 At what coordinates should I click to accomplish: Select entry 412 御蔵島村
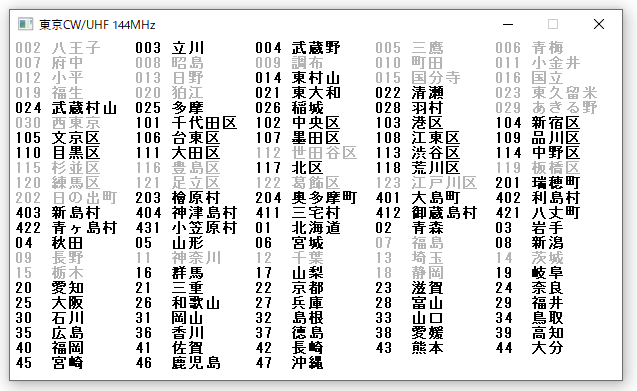coord(426,213)
